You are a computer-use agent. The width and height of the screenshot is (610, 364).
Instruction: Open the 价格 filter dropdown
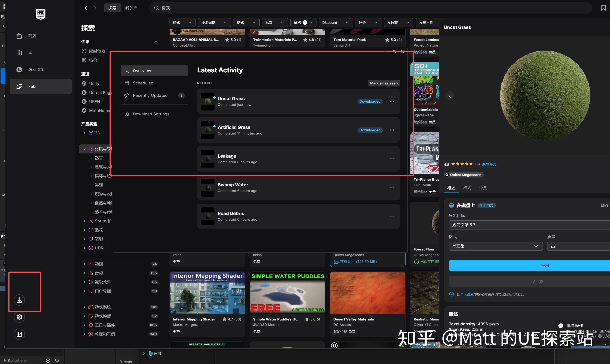tap(303, 23)
